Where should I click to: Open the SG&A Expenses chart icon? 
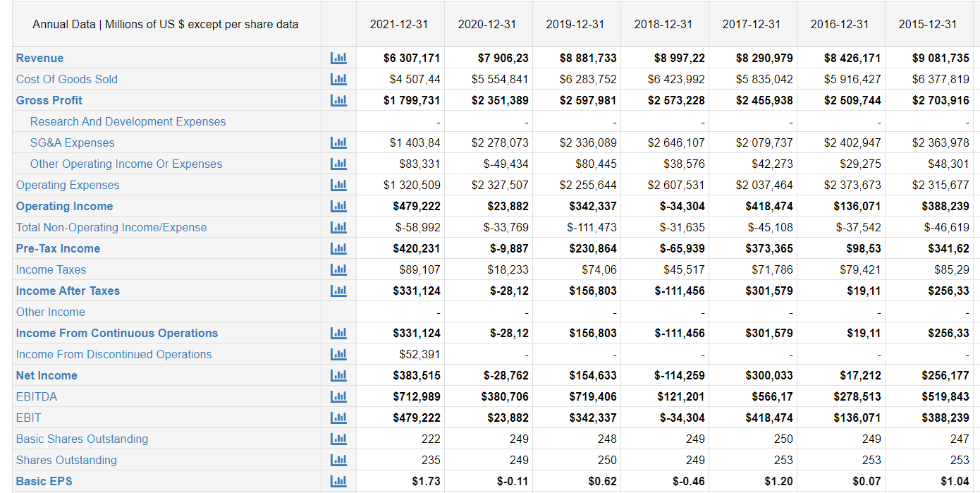[x=338, y=142]
